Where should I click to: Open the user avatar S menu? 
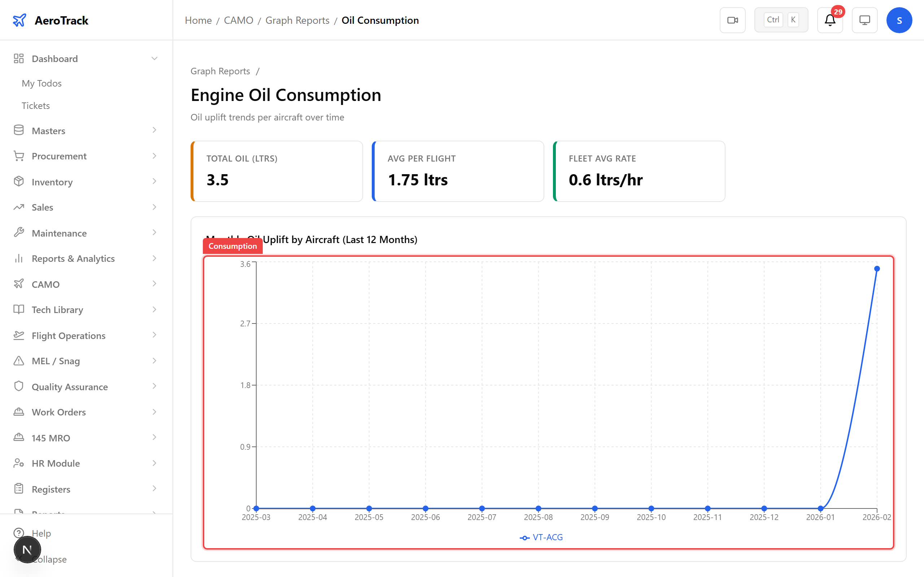899,20
